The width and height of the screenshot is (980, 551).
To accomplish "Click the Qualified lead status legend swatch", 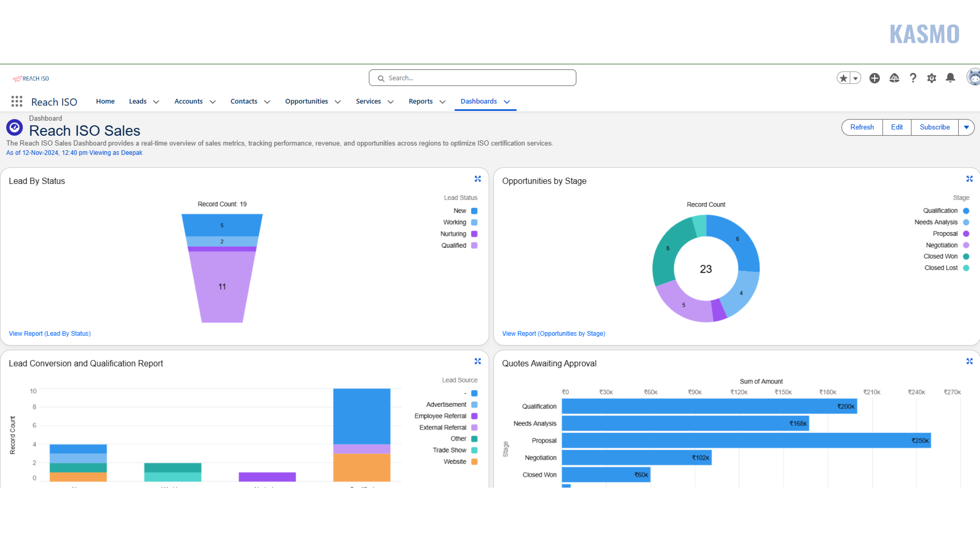I will [474, 245].
